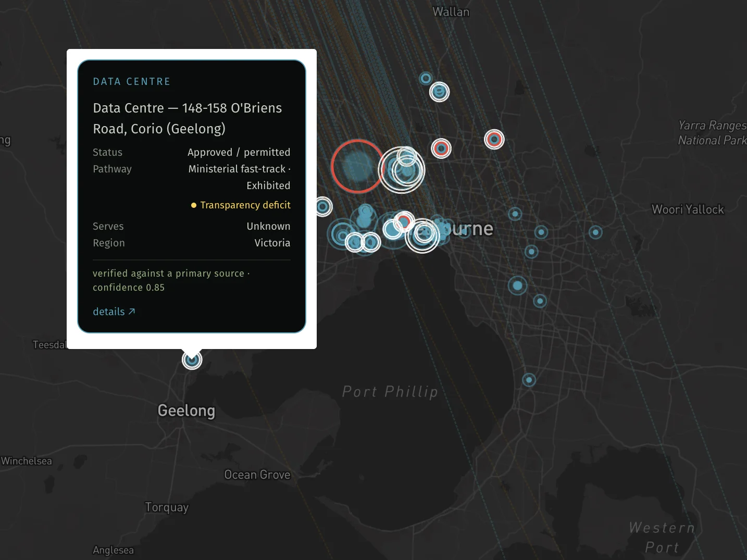Click the Torquay label on the map
747x560 pixels.
tap(167, 507)
